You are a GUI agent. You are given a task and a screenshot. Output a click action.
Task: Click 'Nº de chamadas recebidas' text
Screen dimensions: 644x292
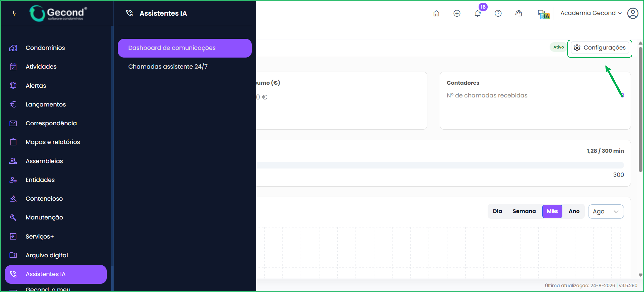487,95
